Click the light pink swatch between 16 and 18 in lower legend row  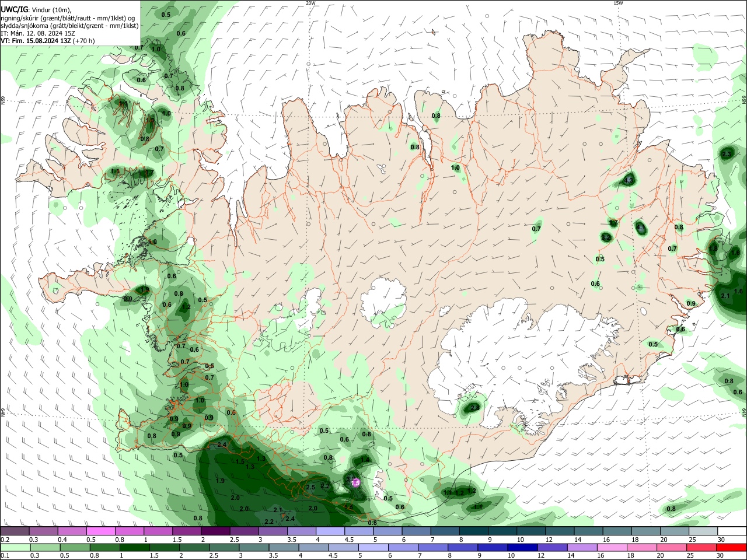pyautogui.click(x=612, y=547)
